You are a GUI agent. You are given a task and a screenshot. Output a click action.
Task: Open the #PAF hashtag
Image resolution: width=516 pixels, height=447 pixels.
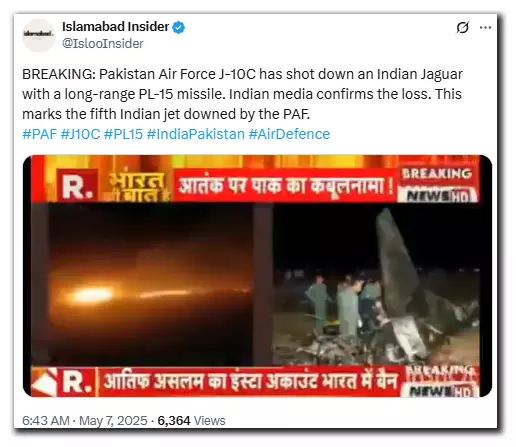tap(39, 134)
